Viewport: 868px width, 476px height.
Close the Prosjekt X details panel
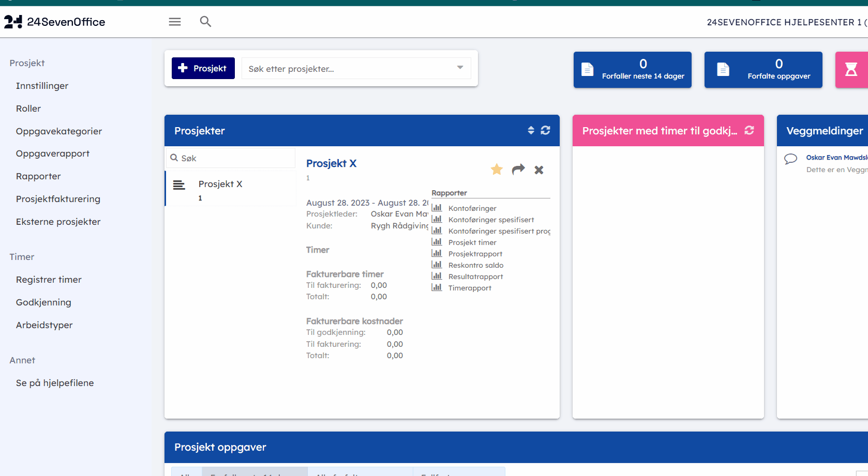(x=538, y=170)
